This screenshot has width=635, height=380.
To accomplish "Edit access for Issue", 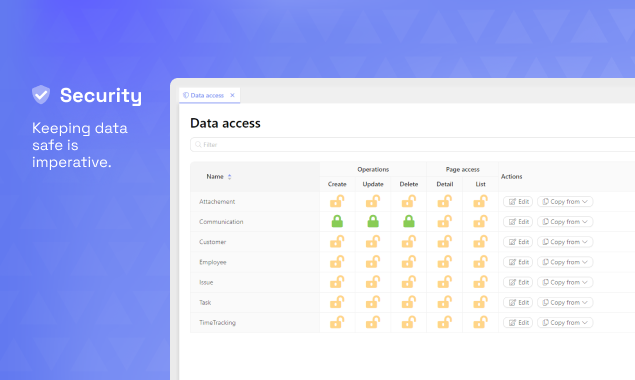I will coord(518,282).
